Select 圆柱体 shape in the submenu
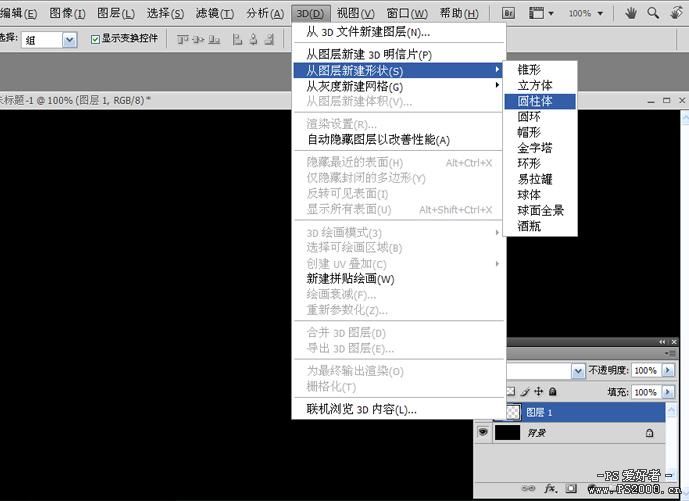Viewport: 689px width, 501px height. (x=540, y=101)
